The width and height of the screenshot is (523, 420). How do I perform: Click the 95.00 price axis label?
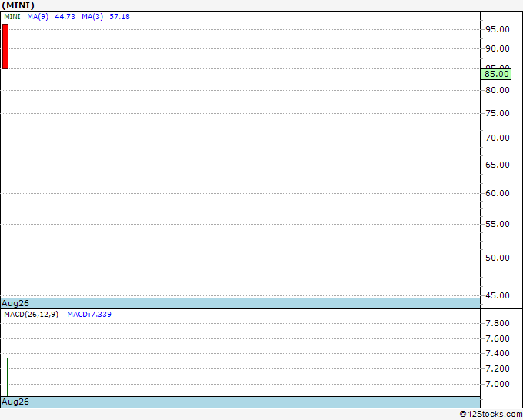tap(498, 29)
